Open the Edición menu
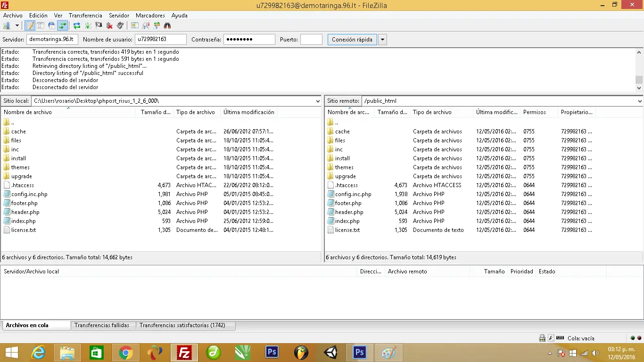This screenshot has height=362, width=644. tap(38, 16)
